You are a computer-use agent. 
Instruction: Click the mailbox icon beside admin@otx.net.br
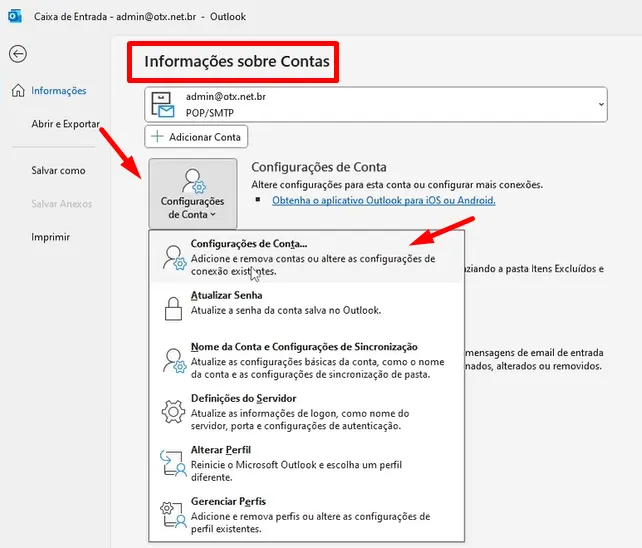coord(165,104)
